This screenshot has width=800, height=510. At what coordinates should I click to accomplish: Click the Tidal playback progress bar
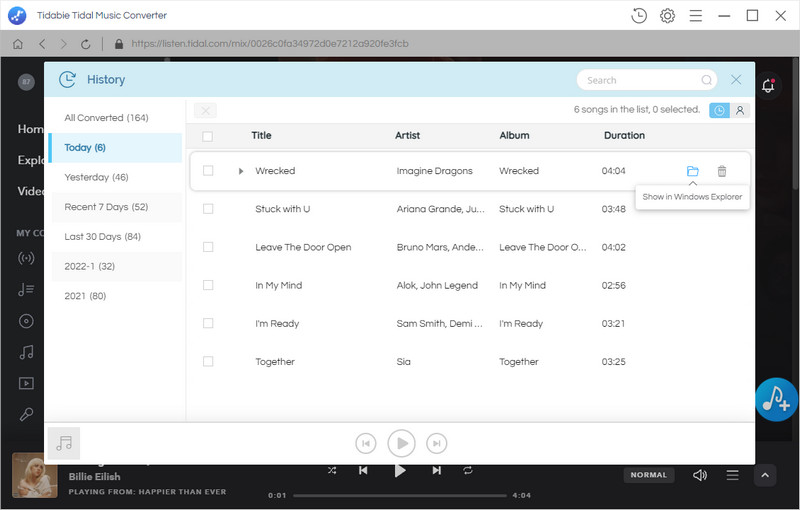coord(400,495)
